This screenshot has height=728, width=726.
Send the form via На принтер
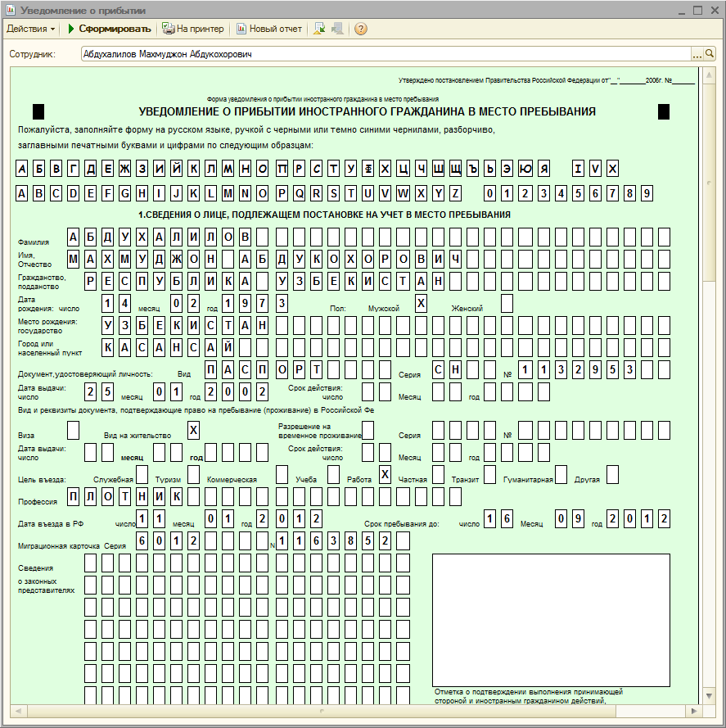[193, 29]
